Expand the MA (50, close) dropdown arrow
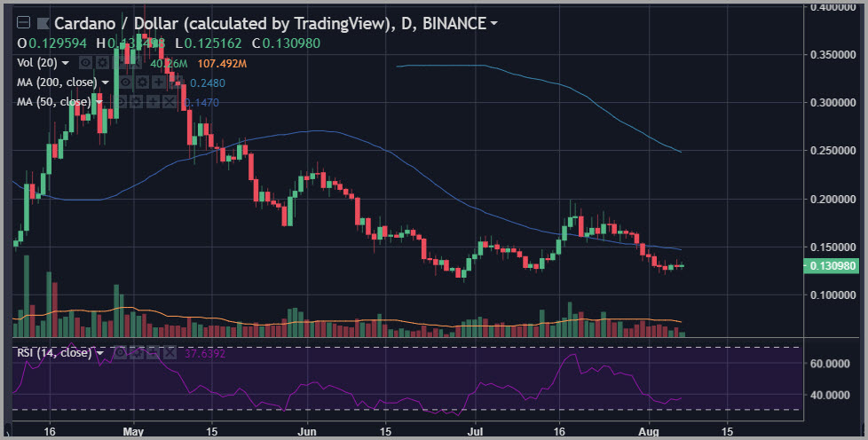This screenshot has height=440, width=868. point(99,102)
